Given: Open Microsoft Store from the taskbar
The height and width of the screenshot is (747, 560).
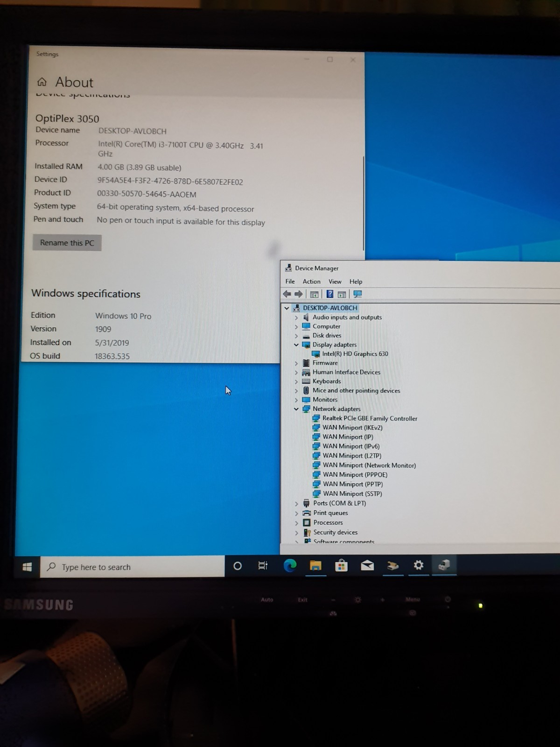Looking at the screenshot, I should (342, 566).
